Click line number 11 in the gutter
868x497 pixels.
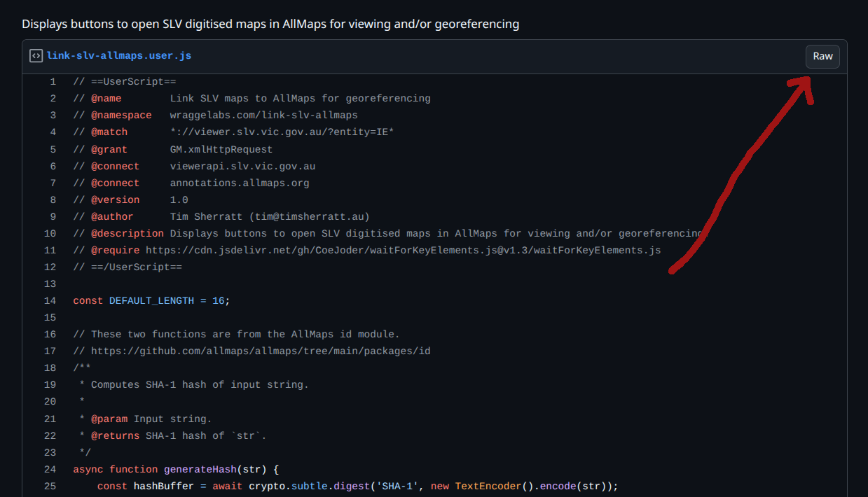click(50, 251)
